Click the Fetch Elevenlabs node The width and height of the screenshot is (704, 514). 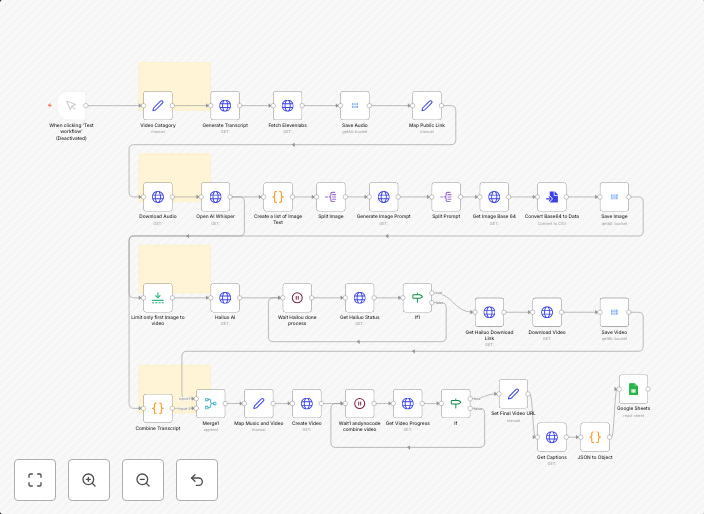coord(287,105)
